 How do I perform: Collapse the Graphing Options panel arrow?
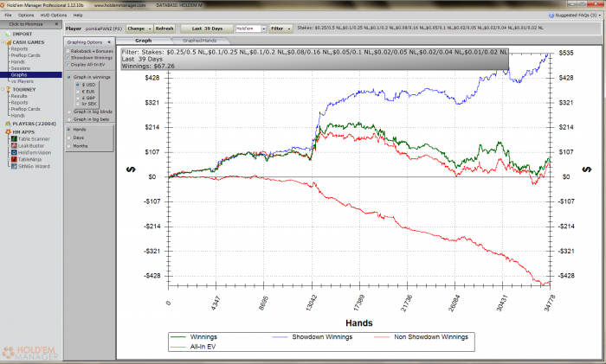pyautogui.click(x=109, y=42)
